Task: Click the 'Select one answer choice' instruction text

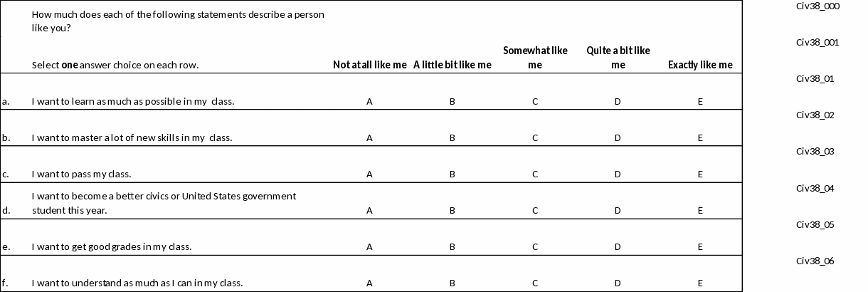Action: 115,65
